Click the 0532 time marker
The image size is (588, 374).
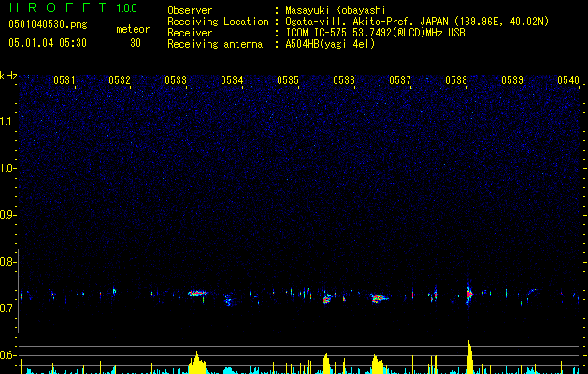click(120, 80)
